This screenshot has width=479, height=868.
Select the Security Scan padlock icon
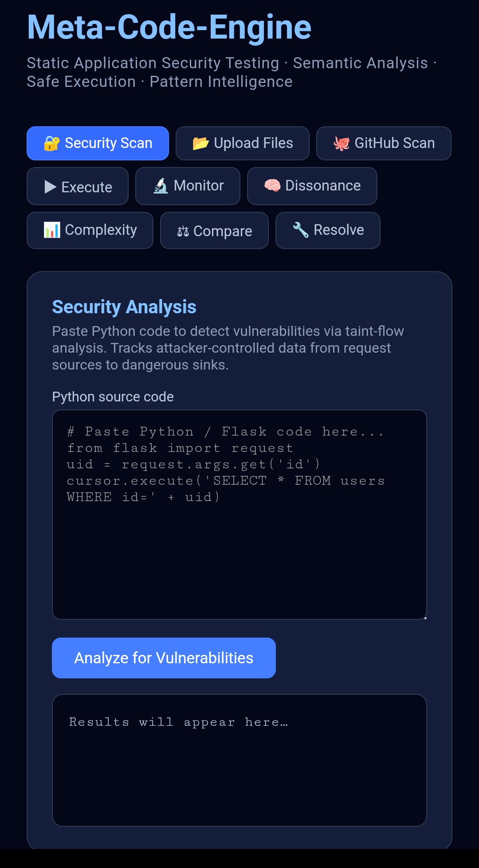tap(51, 143)
